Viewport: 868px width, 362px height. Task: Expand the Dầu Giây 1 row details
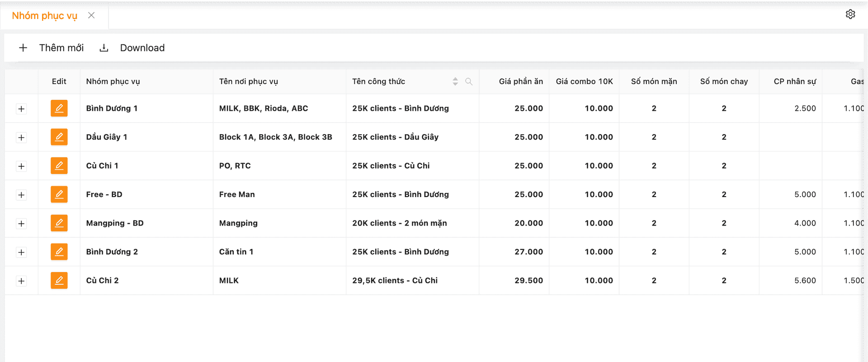click(21, 137)
